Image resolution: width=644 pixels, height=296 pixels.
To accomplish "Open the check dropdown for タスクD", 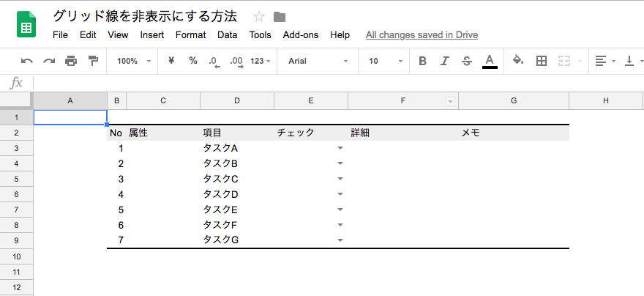I will tap(340, 194).
